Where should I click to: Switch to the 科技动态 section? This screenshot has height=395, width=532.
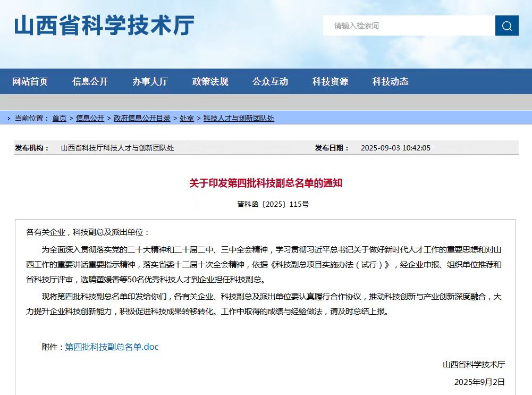pyautogui.click(x=390, y=81)
